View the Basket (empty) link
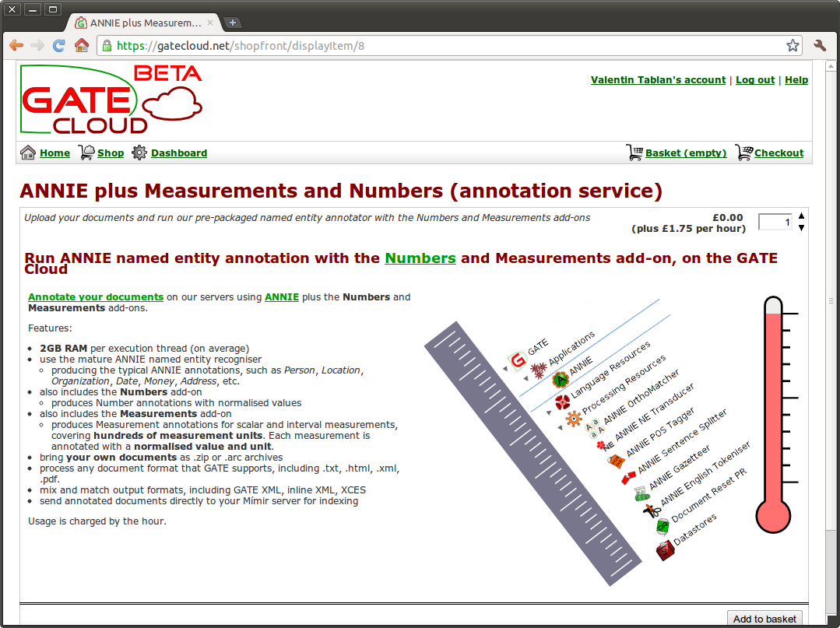 pos(686,153)
